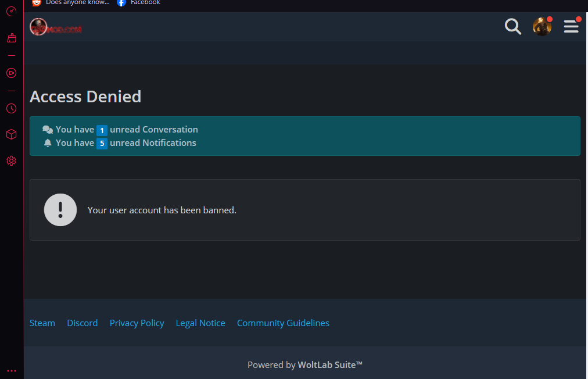Viewport: 588px width, 379px height.
Task: Open GX Control speedometer icon in sidebar
Action: [11, 11]
